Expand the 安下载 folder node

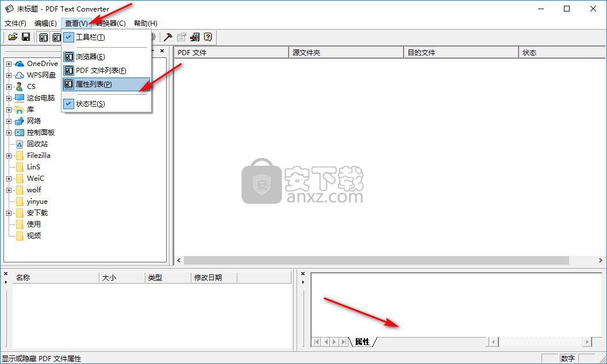[x=9, y=213]
